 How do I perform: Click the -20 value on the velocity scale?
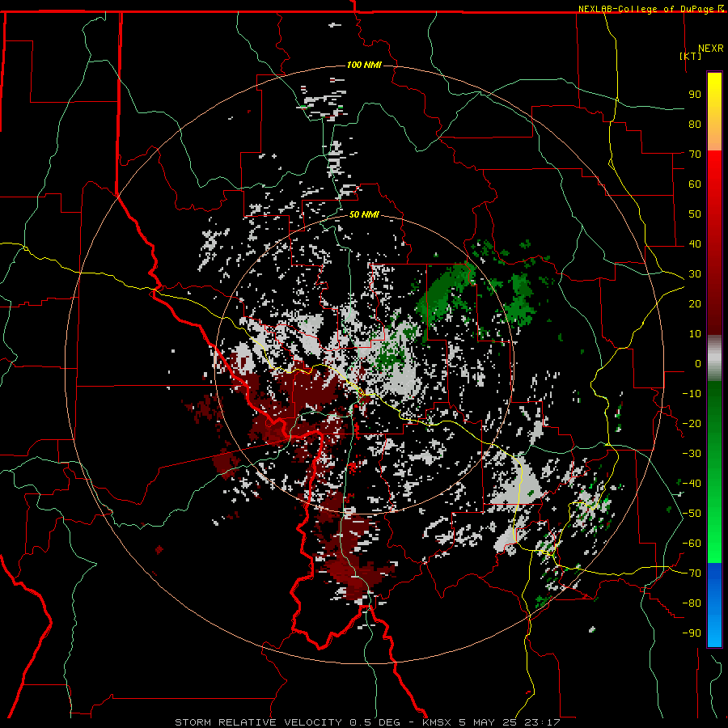692,424
